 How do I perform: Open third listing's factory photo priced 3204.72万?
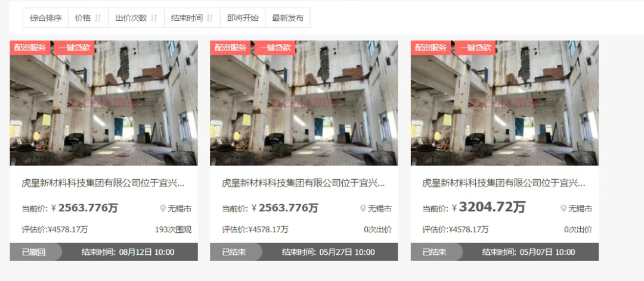505,103
